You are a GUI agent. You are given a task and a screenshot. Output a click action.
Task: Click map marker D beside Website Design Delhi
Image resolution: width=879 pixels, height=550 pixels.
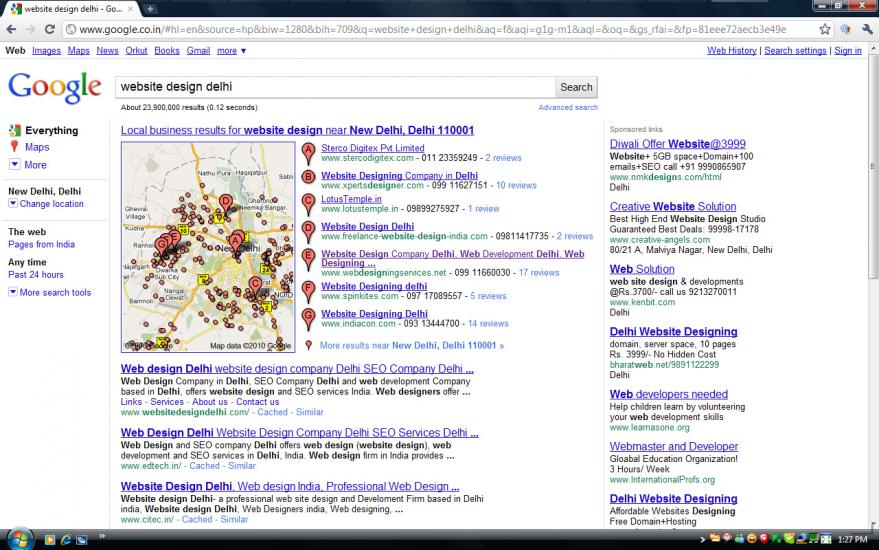(x=308, y=232)
